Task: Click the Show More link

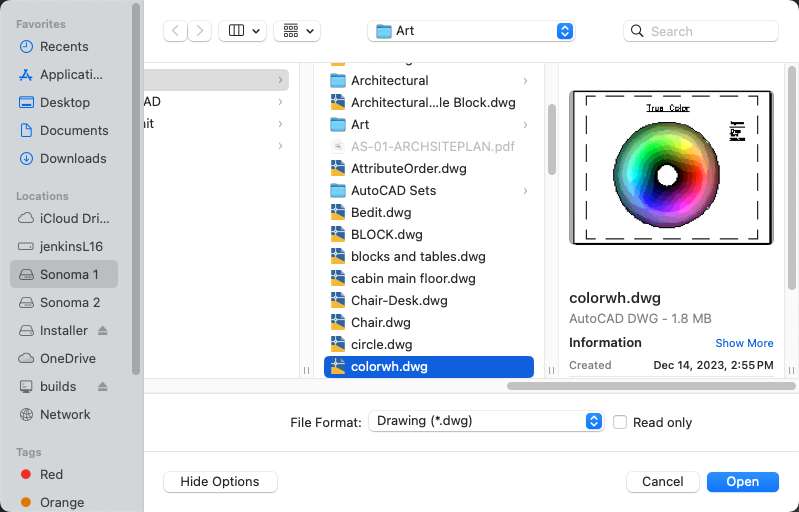Action: point(744,343)
